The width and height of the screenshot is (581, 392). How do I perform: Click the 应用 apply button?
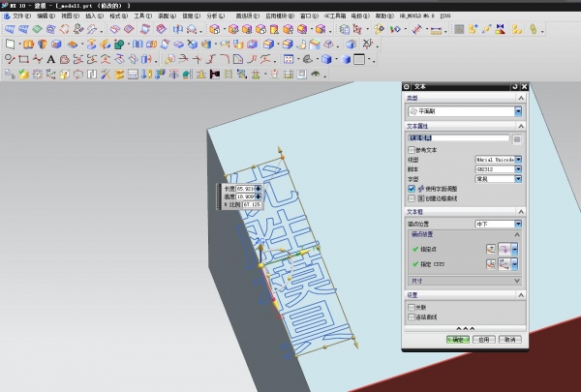[484, 340]
